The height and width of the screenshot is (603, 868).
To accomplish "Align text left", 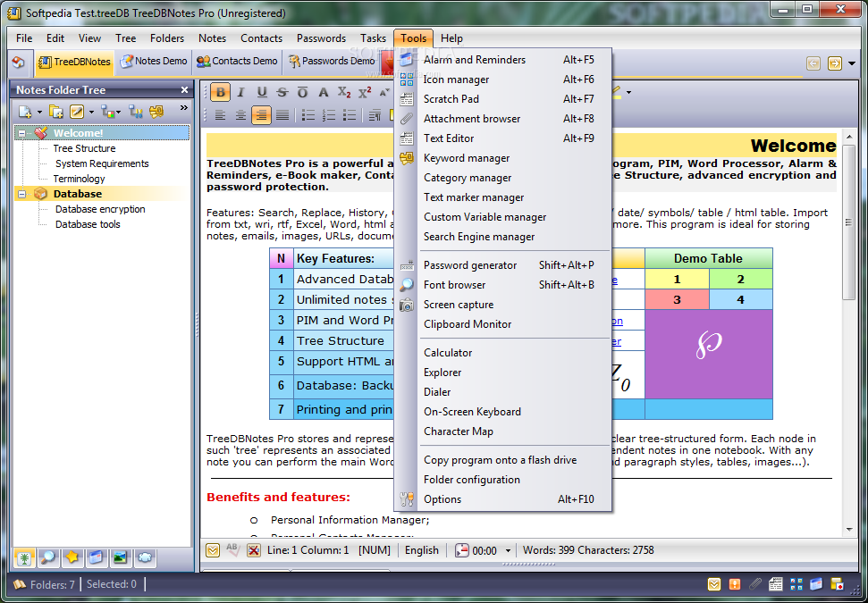I will 220,115.
